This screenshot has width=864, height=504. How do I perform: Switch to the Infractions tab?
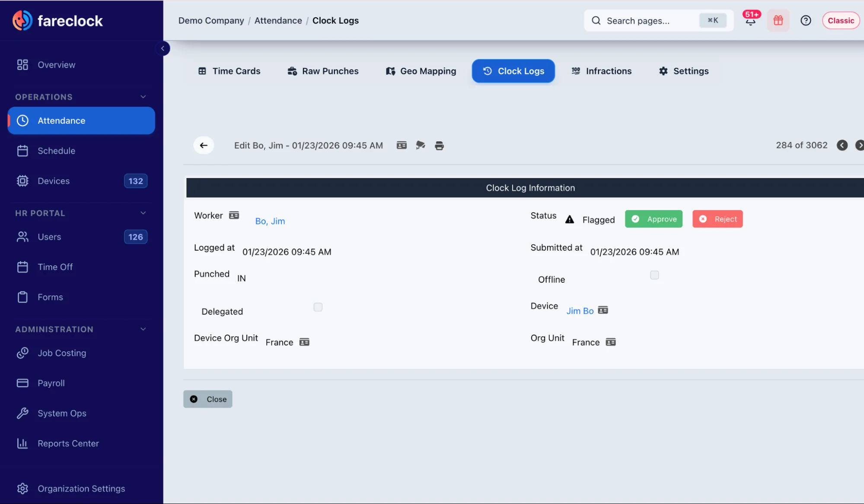coord(601,71)
